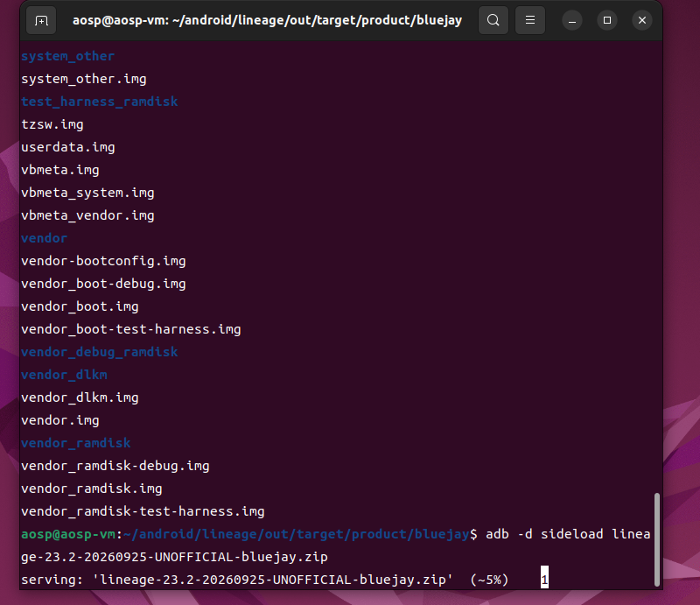
Task: Open the terminal hamburger menu
Action: (530, 20)
